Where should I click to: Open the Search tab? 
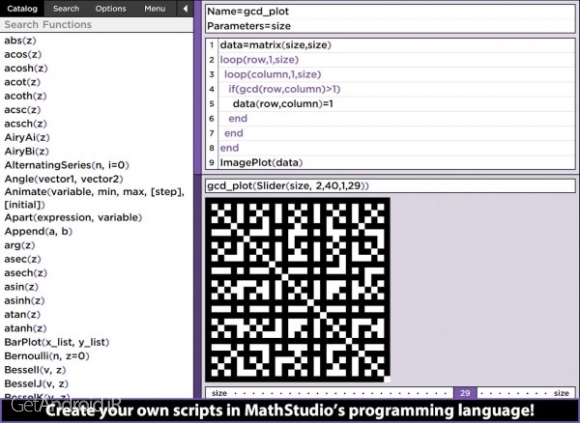tap(66, 9)
